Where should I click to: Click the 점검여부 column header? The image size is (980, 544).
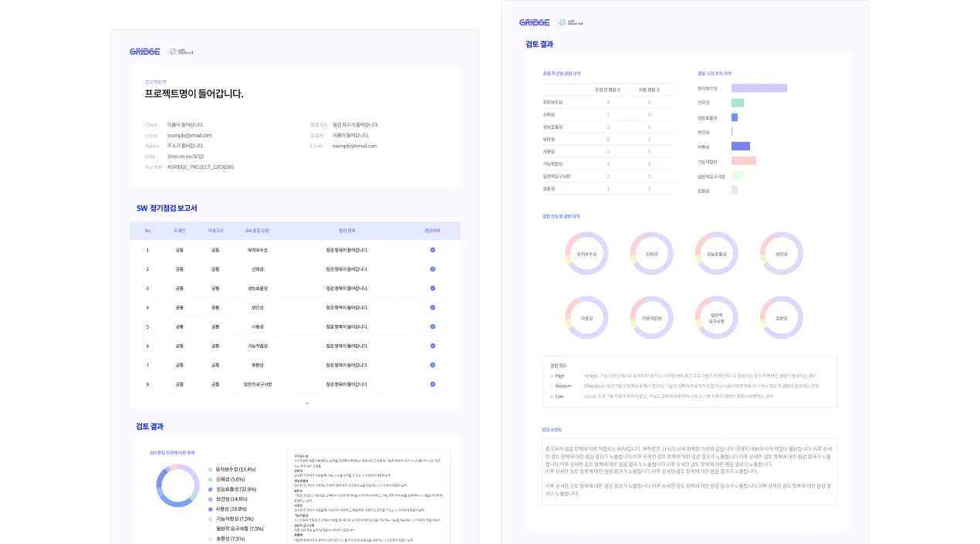pyautogui.click(x=433, y=231)
